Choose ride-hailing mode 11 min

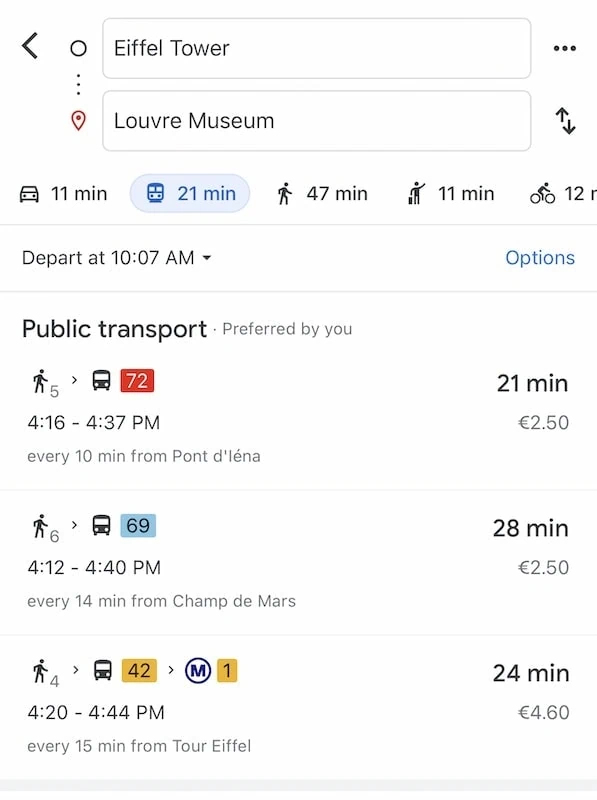[x=451, y=194]
